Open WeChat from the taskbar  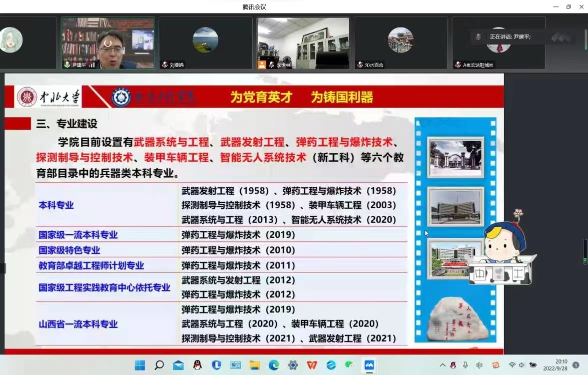(x=350, y=365)
